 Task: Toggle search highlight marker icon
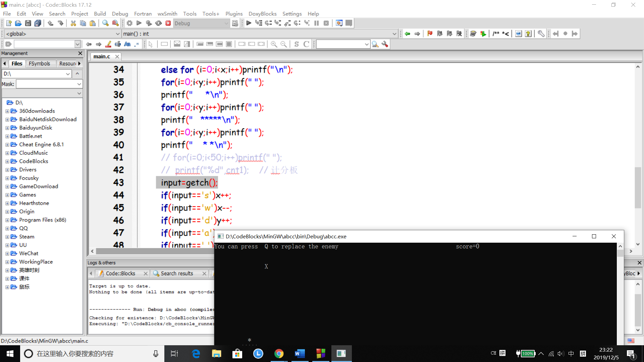(108, 44)
